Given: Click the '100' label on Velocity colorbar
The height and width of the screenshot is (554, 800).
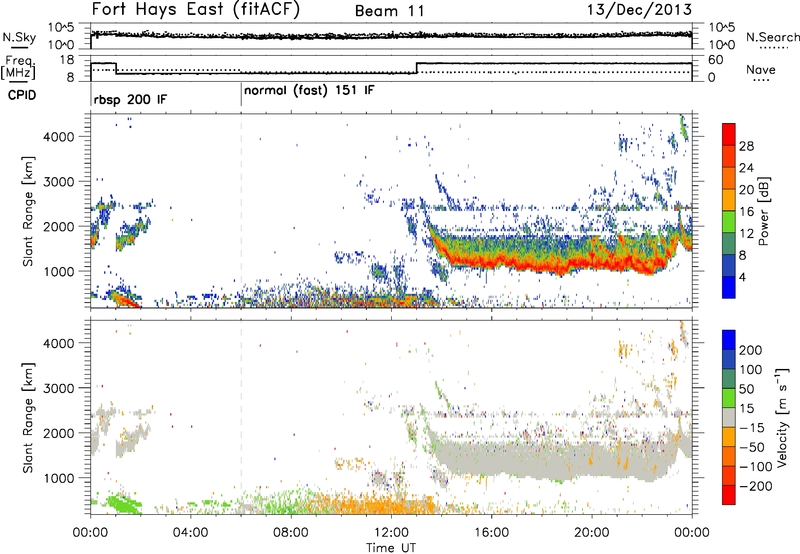Looking at the screenshot, I should tap(751, 370).
